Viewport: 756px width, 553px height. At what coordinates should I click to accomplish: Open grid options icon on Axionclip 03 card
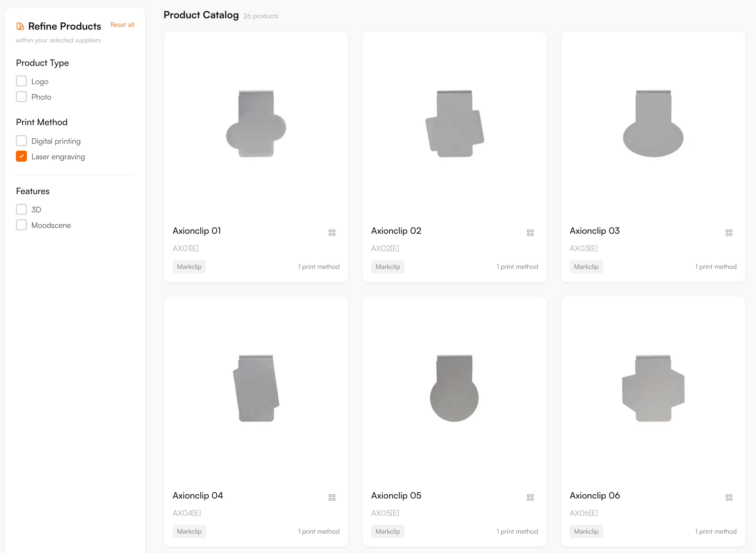[x=729, y=233]
